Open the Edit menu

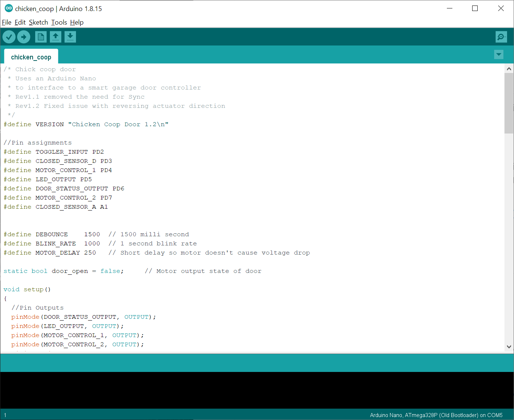(x=20, y=22)
